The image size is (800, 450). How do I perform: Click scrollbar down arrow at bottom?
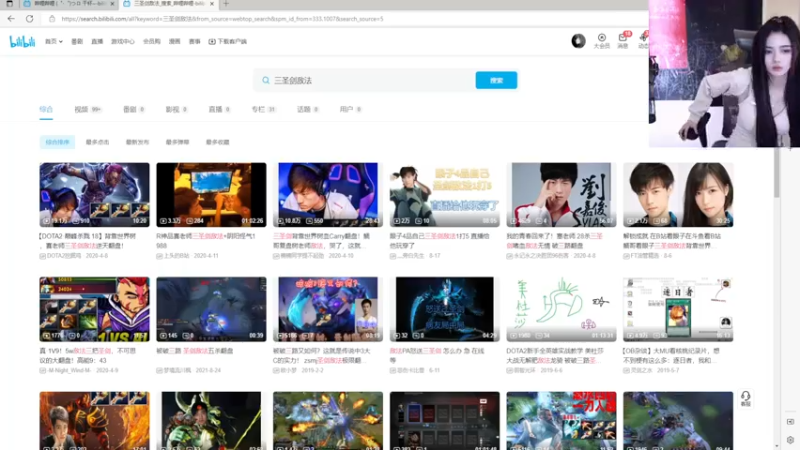pyautogui.click(x=777, y=446)
